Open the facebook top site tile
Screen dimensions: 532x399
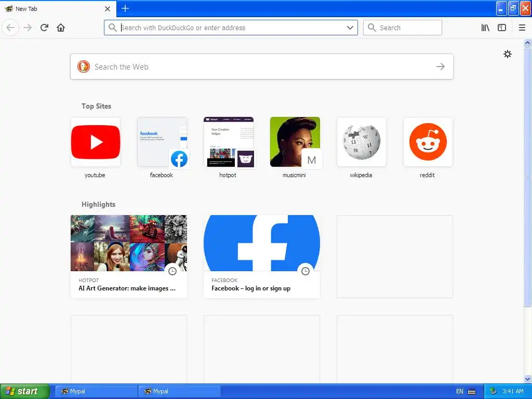(162, 142)
